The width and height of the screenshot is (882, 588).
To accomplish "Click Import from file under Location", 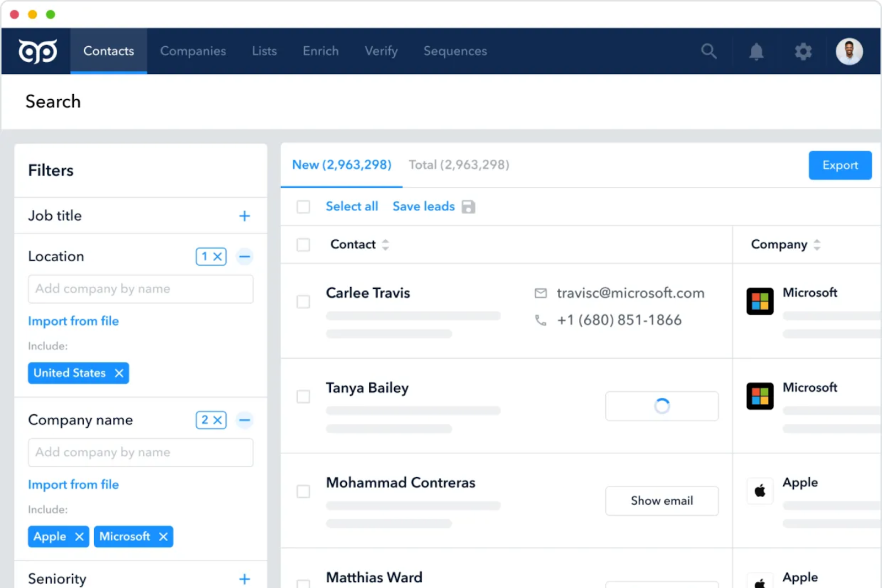I will pos(73,321).
